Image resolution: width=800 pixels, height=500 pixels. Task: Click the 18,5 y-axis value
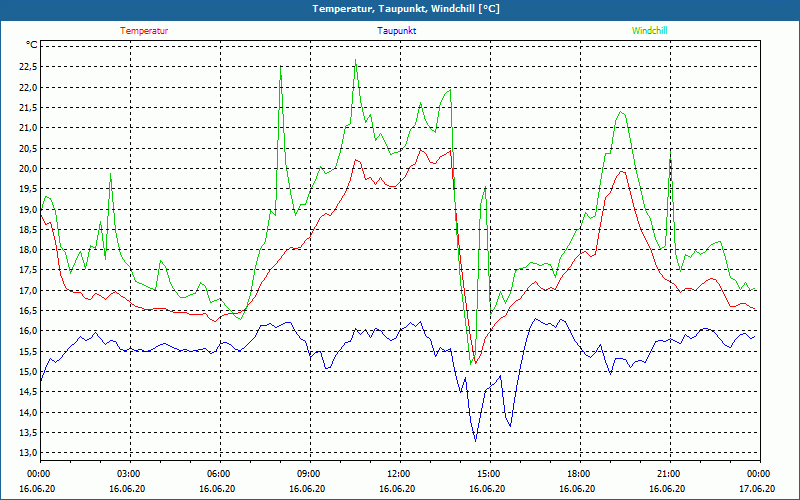[29, 230]
